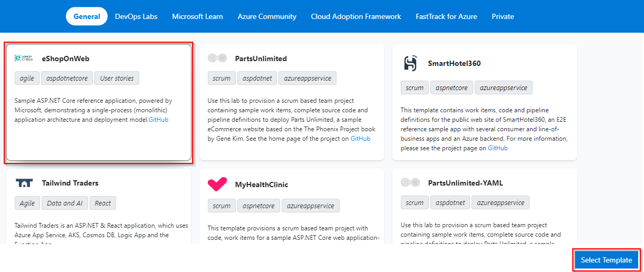Viewport: 644px width, 272px height.
Task: Click the aspnetcore tag on MyHealthClinic card
Action: (x=258, y=206)
